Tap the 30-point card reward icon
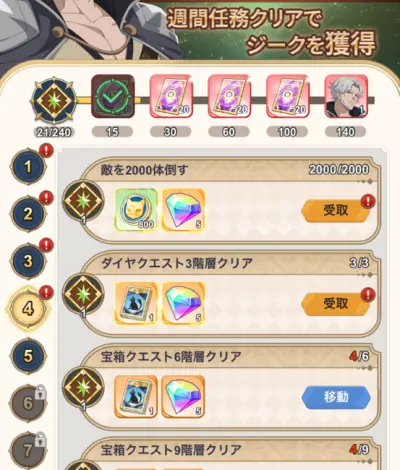Viewport: 400px width, 470px height. pos(171,96)
